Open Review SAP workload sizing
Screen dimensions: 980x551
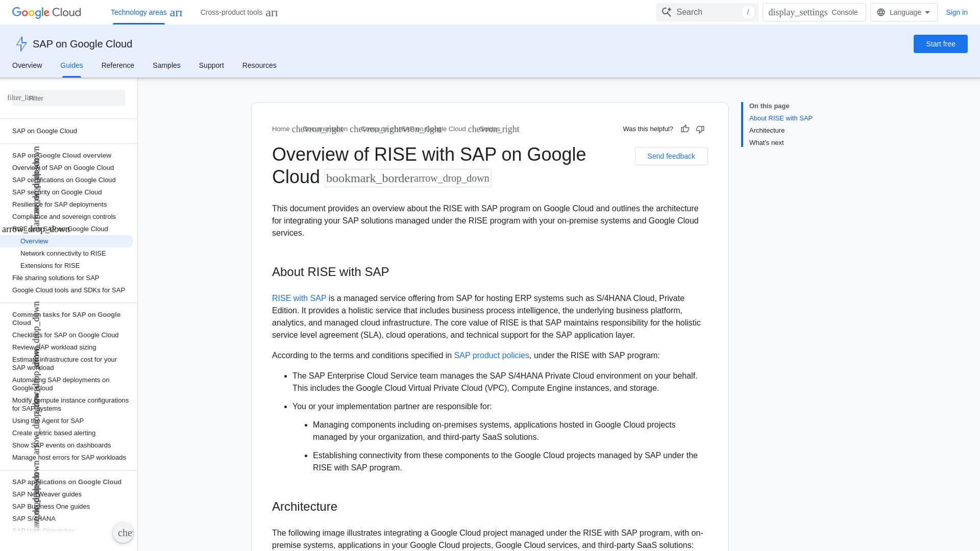tap(54, 347)
